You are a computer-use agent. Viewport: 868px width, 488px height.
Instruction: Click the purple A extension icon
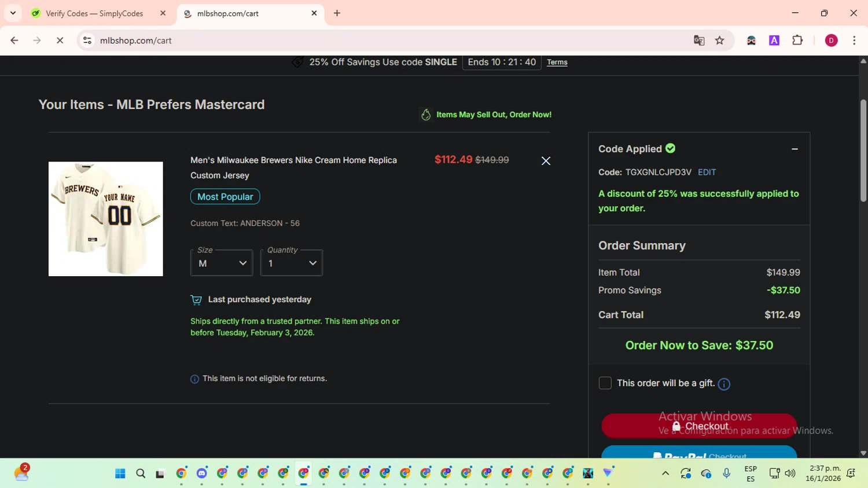tap(774, 41)
